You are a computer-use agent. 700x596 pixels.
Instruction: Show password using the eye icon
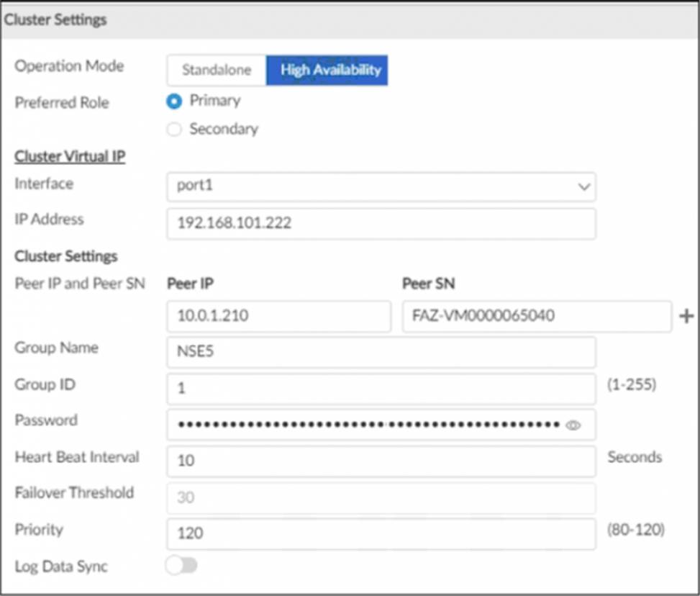click(x=573, y=425)
